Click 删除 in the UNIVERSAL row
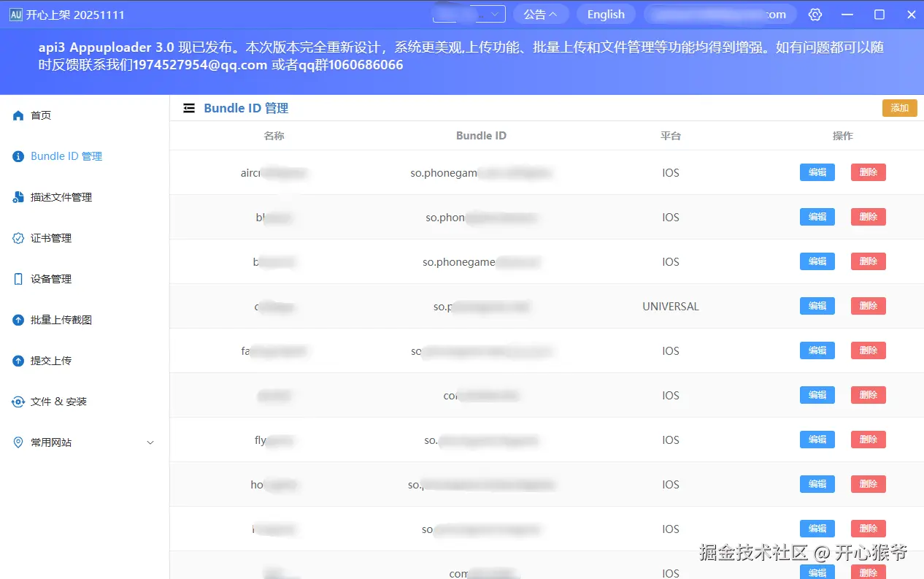 (x=869, y=306)
